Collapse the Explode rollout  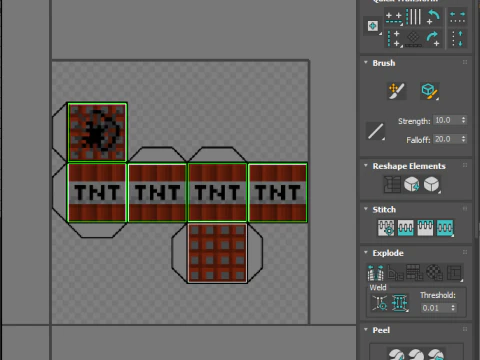pos(366,252)
